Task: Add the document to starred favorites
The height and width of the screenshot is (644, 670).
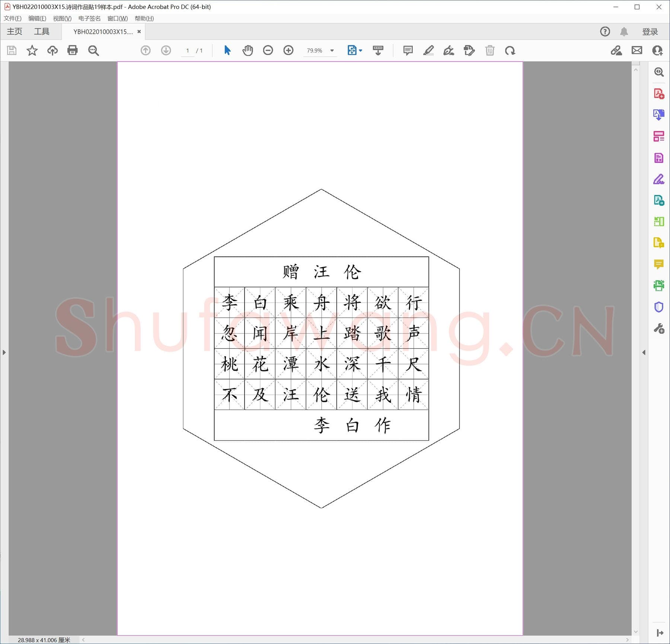Action: (32, 50)
